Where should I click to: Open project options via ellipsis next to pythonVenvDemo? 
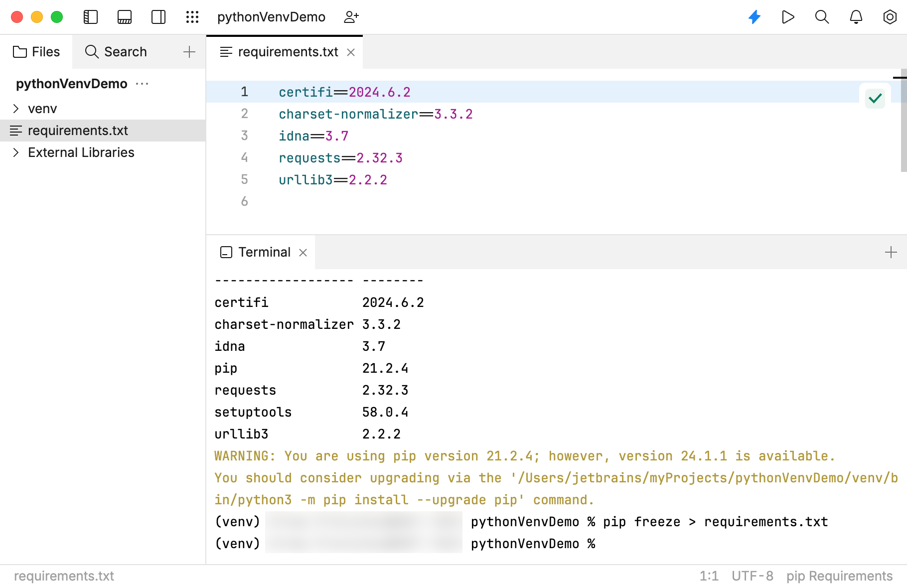[x=143, y=84]
